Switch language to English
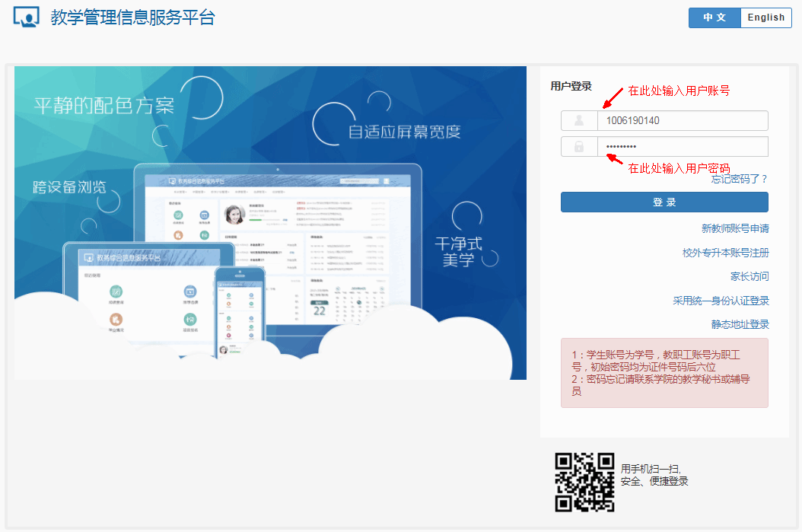 765,18
